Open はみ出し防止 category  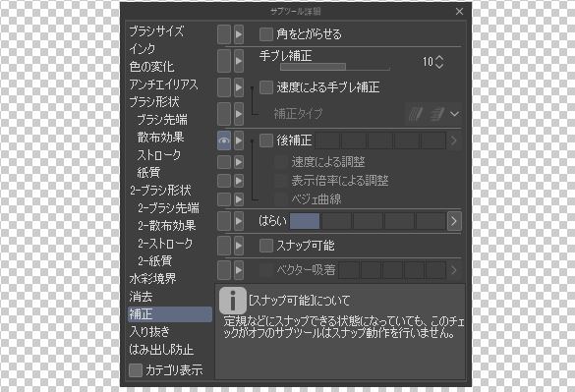pos(161,350)
